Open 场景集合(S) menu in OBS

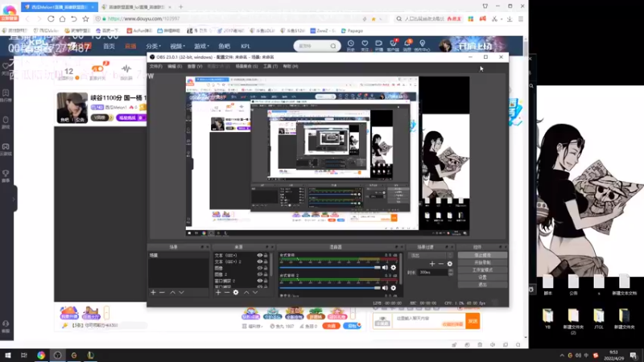[x=246, y=66]
